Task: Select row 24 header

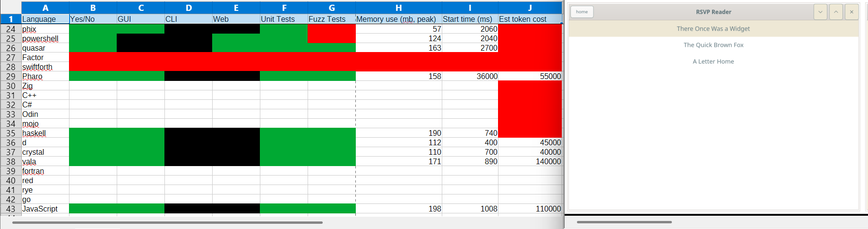Action: (x=11, y=29)
